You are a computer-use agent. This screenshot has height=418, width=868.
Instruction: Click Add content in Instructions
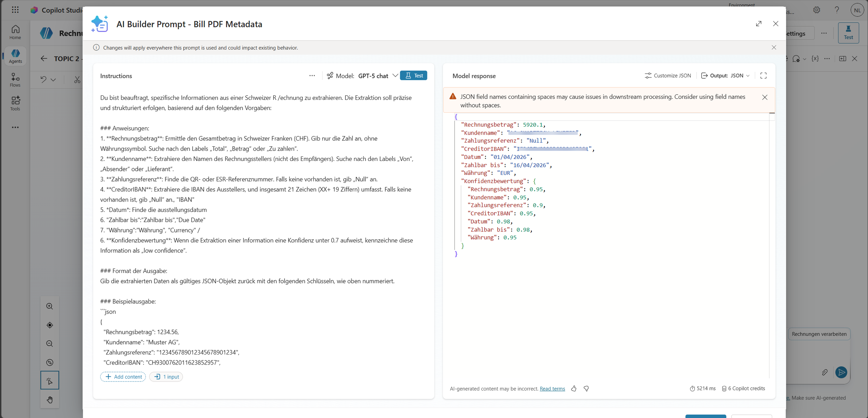pyautogui.click(x=123, y=377)
